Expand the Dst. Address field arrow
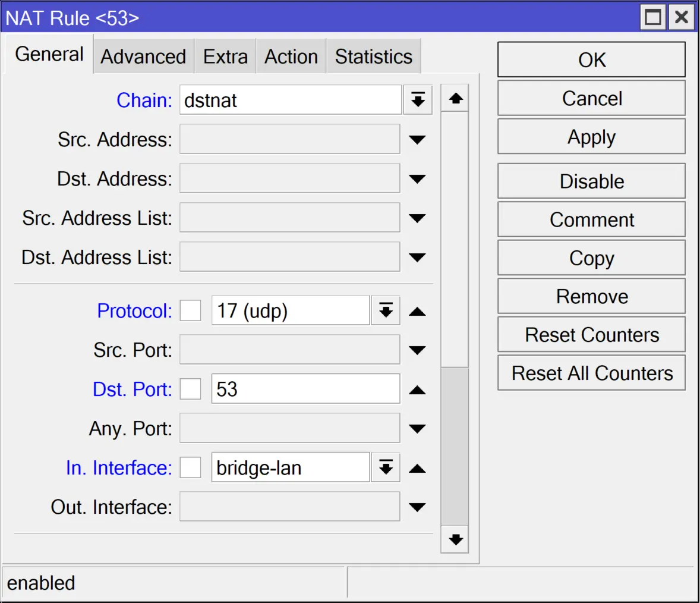Screen dimensions: 700x603 point(417,179)
